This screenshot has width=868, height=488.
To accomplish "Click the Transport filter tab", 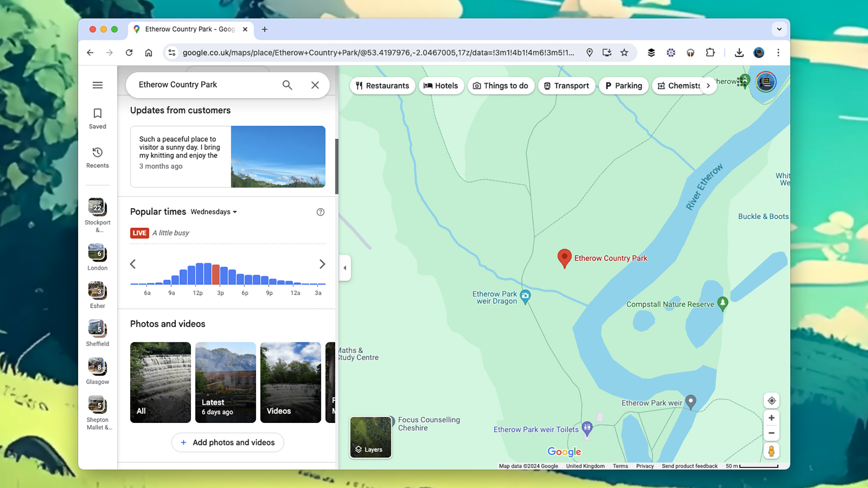I will coord(566,85).
